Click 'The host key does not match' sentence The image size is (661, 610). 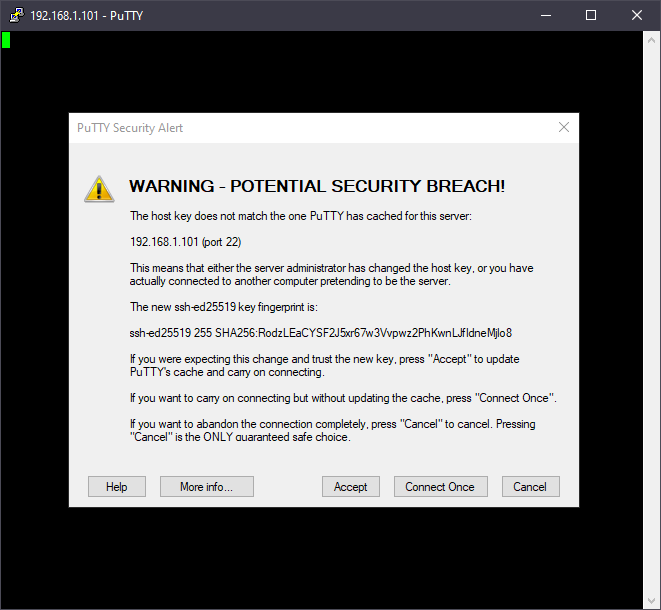[x=301, y=216]
